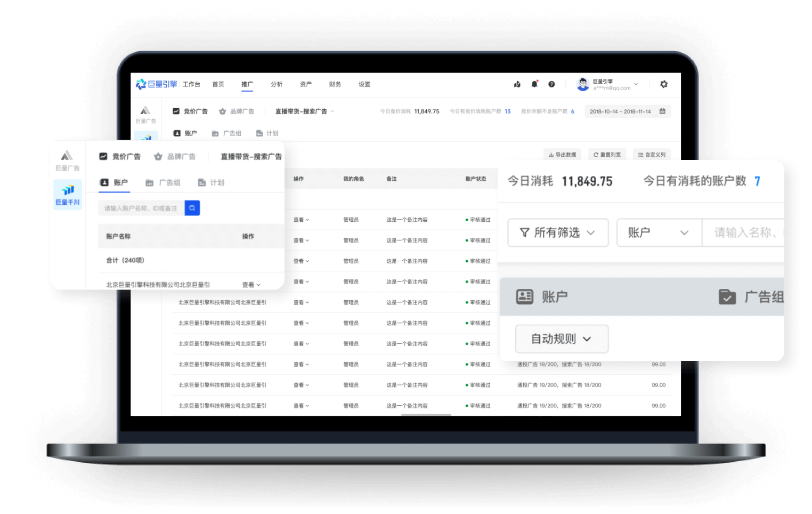Click the gear icon at far top right
Image resolution: width=812 pixels, height=514 pixels.
[x=664, y=84]
